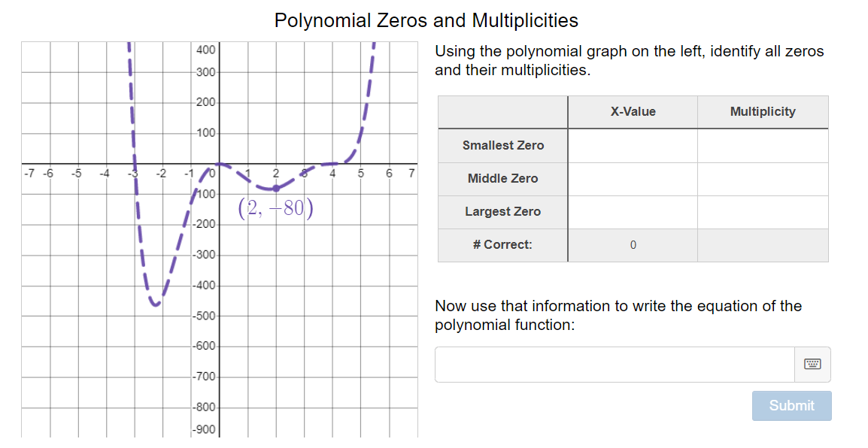868x448 pixels.
Task: Select the Smallest Zero X-Value cell
Action: (633, 145)
